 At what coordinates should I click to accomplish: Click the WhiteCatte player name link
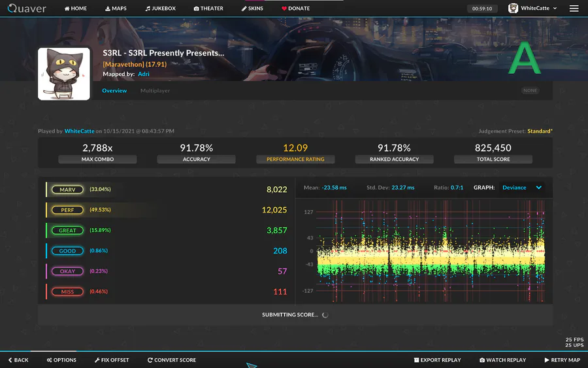[x=80, y=131]
